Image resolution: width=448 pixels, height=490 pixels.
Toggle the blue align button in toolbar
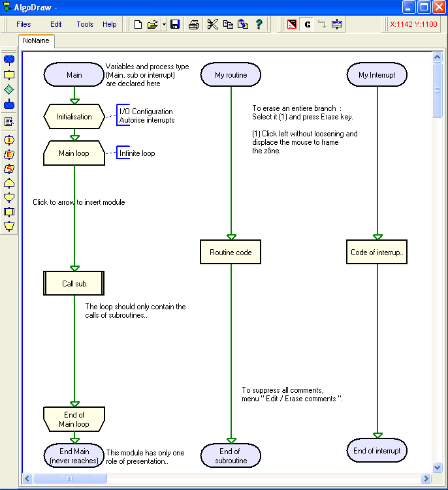(336, 25)
